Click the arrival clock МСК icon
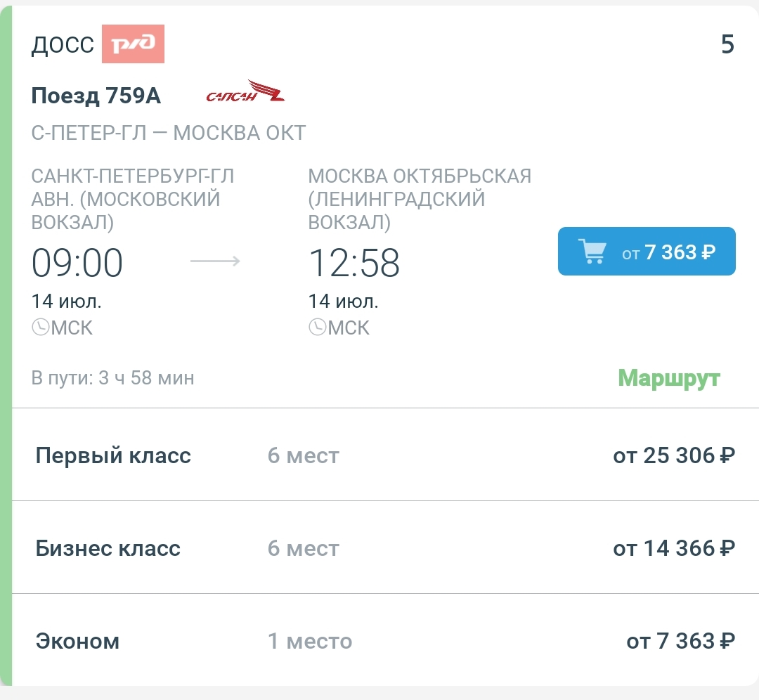The height and width of the screenshot is (700, 759). (317, 328)
